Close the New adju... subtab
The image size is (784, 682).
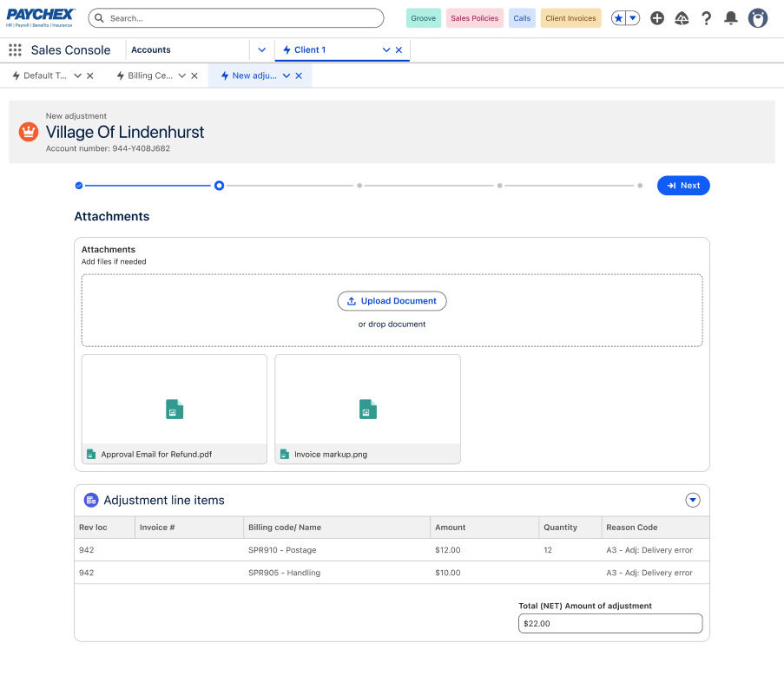pos(299,75)
